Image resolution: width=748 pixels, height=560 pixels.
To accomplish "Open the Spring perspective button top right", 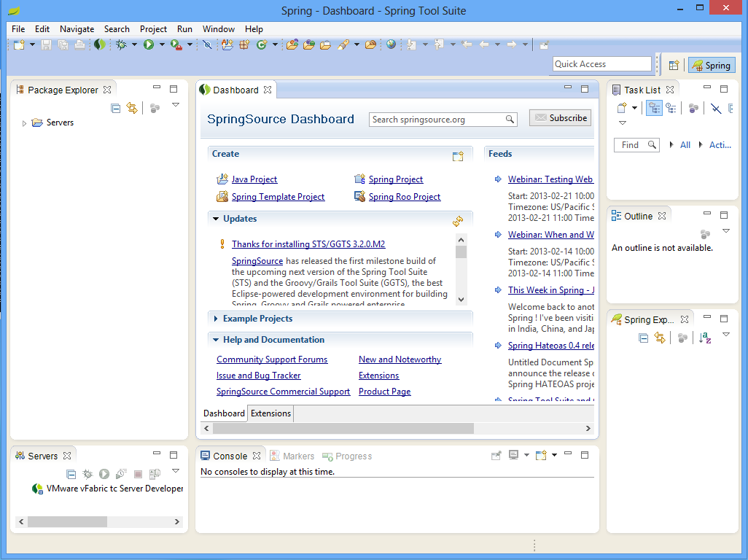I will [x=711, y=65].
